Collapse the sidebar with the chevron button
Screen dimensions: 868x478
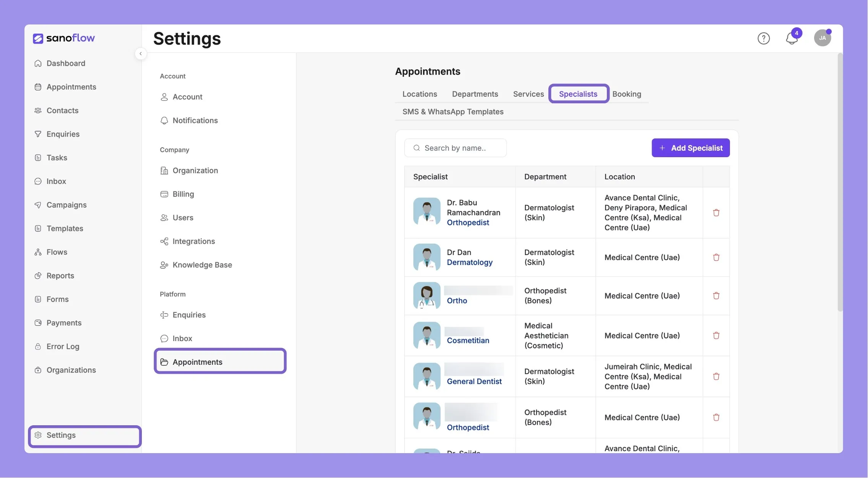141,54
